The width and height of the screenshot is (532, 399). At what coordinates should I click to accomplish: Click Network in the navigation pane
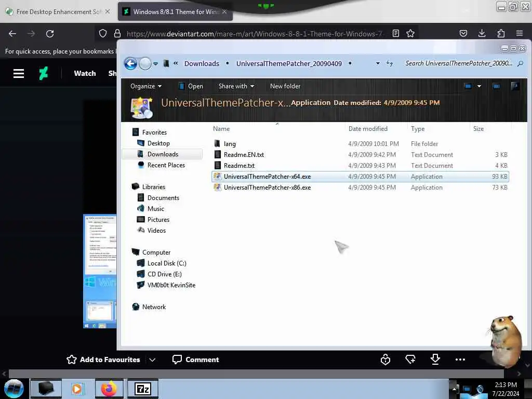click(x=154, y=307)
